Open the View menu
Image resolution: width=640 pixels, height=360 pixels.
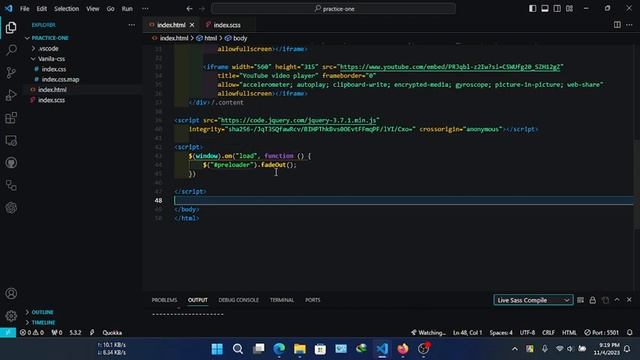(x=93, y=9)
